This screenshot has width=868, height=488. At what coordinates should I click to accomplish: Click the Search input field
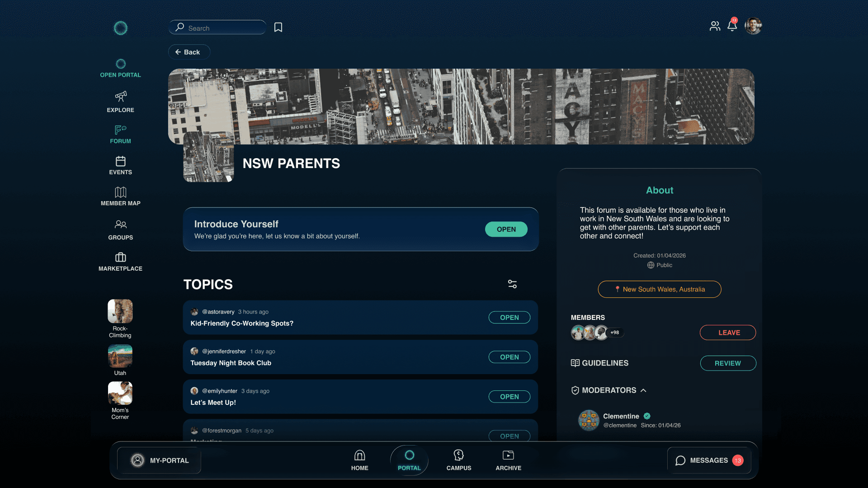coord(222,28)
